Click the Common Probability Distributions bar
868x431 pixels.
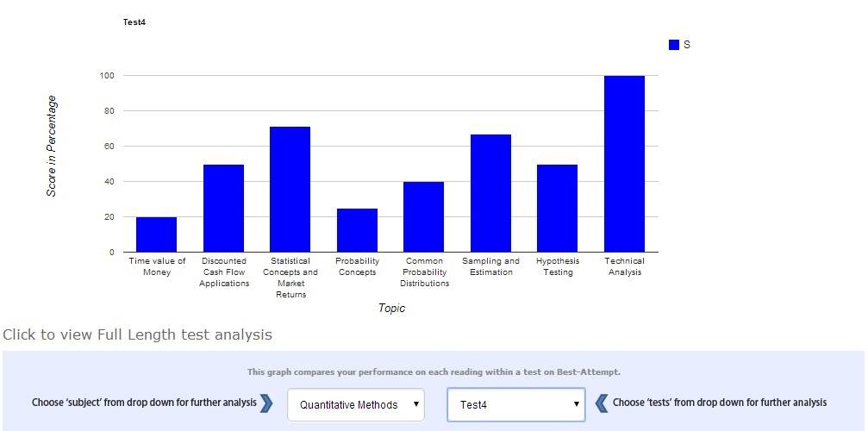click(423, 217)
